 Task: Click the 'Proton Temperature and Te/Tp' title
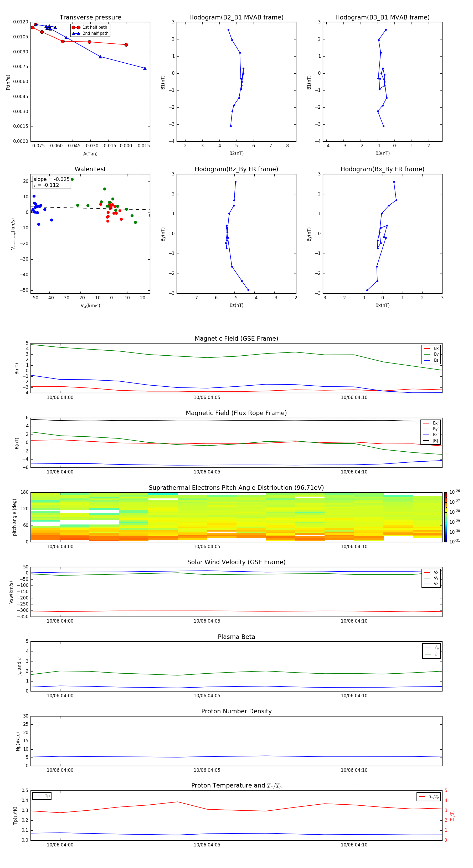pyautogui.click(x=236, y=786)
